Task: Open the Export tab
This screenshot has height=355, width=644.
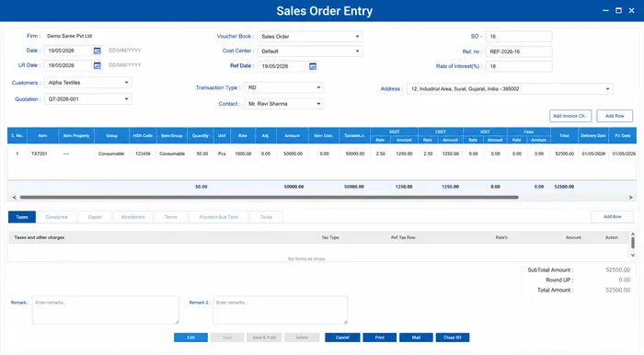Action: [95, 217]
